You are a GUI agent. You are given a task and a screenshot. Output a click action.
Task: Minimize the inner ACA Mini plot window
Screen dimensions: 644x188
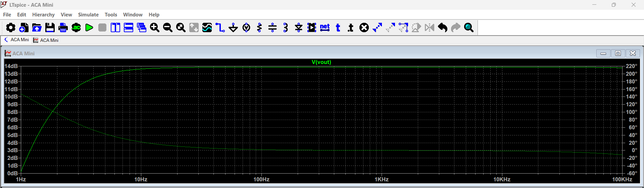click(603, 53)
